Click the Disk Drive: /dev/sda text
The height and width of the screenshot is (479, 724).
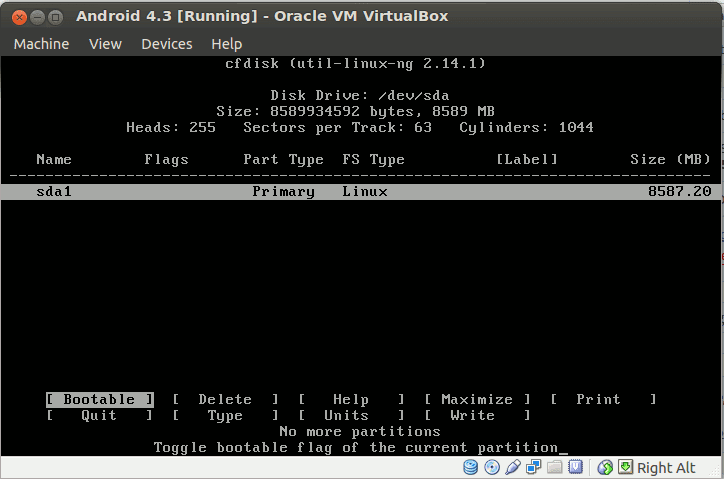[360, 96]
